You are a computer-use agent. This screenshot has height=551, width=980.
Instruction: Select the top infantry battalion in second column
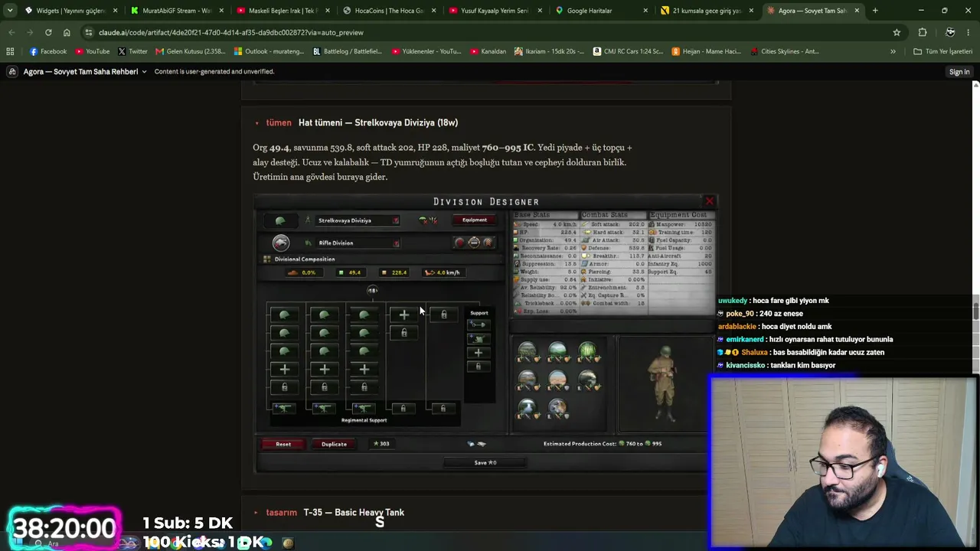coord(324,315)
